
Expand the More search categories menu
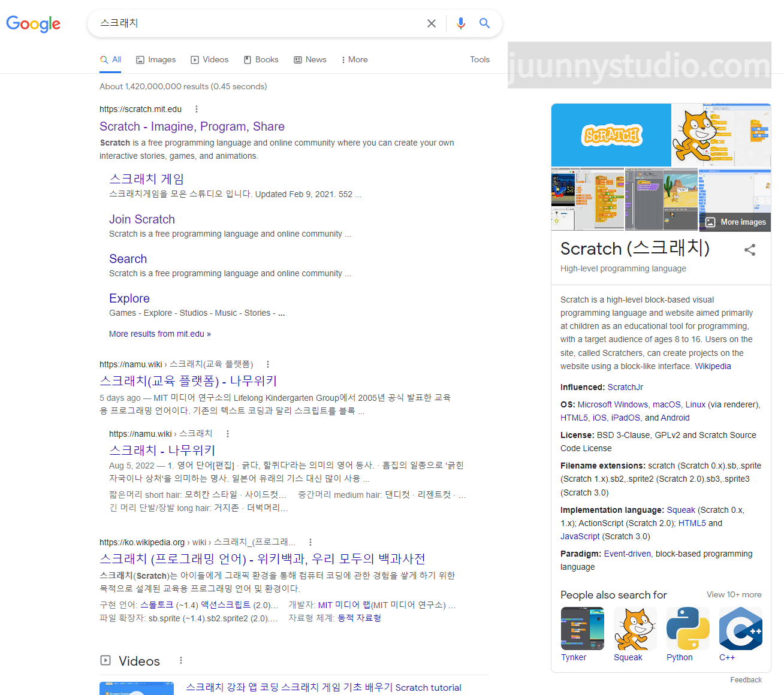point(354,60)
